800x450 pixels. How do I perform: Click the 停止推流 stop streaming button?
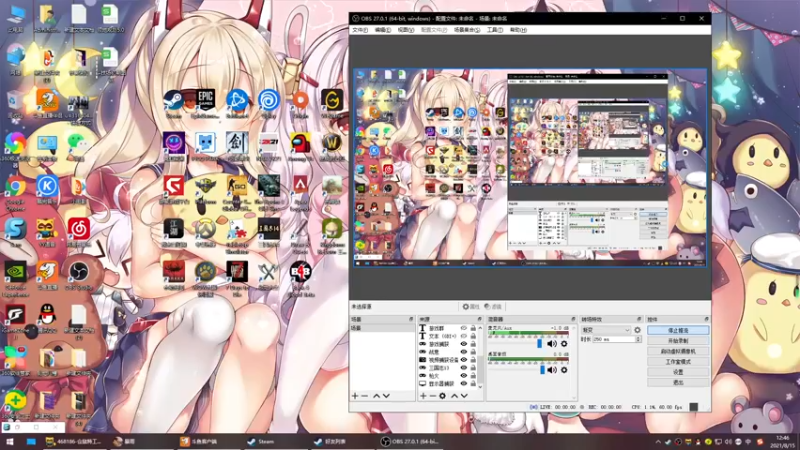[678, 331]
